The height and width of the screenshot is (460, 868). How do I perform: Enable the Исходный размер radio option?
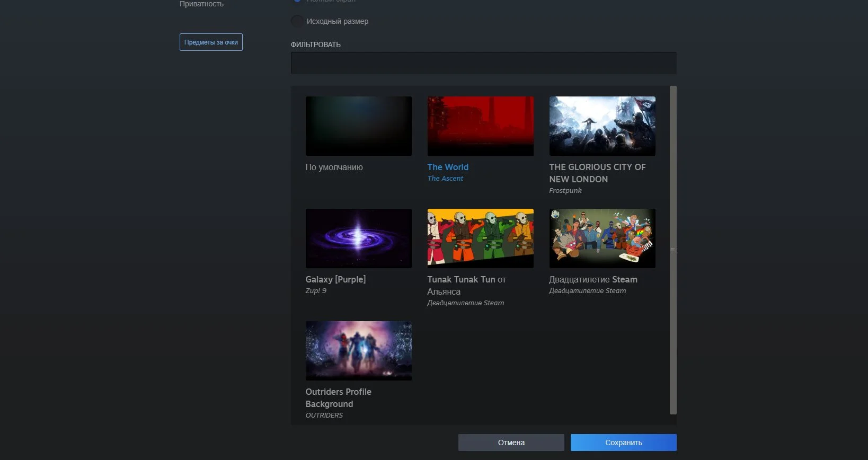[x=297, y=21]
